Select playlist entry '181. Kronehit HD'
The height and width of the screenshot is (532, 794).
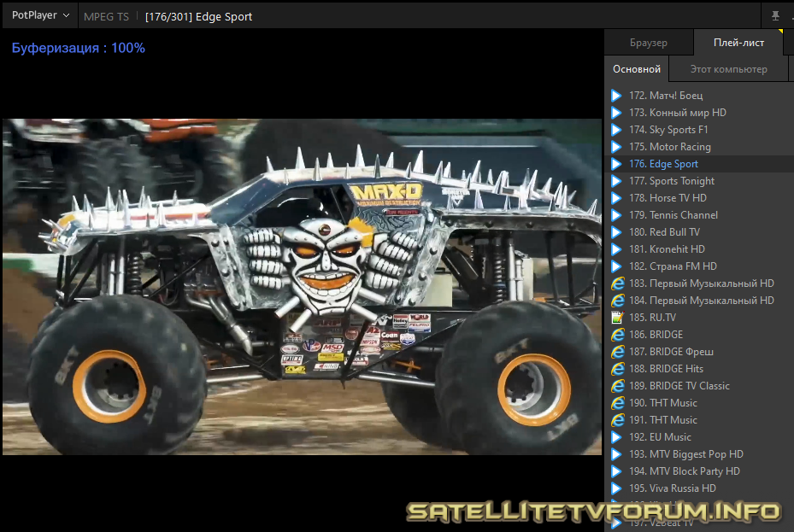click(699, 249)
